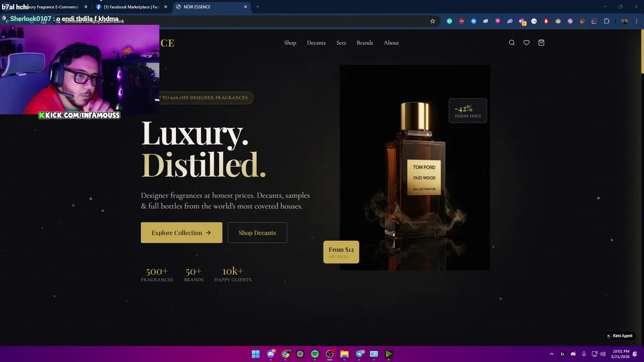This screenshot has height=362, width=644.
Task: Click the Luxury. headline text
Action: (x=195, y=134)
